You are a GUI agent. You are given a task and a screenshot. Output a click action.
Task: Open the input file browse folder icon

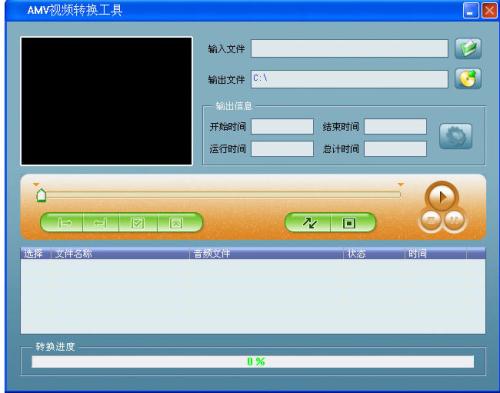[468, 48]
